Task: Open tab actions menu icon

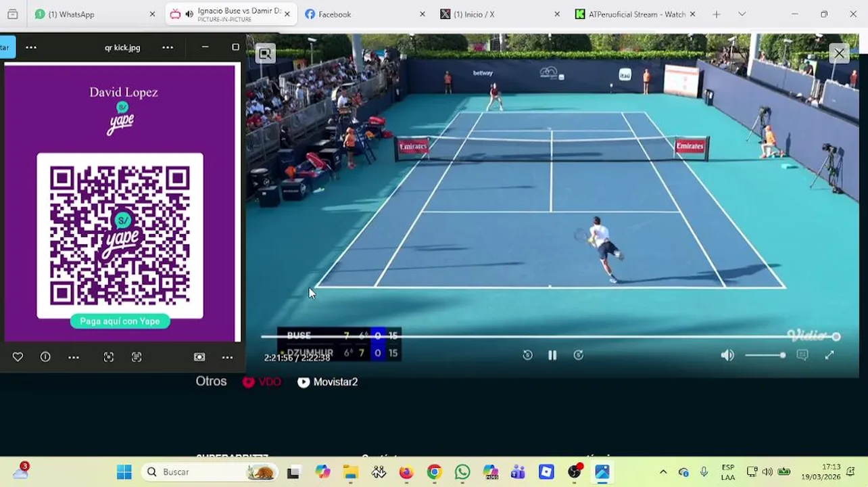Action: click(12, 14)
